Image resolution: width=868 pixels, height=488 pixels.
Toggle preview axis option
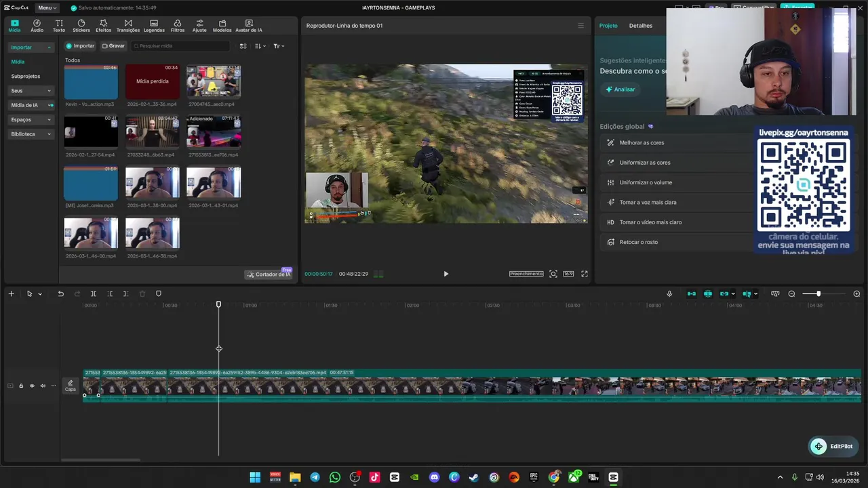747,293
